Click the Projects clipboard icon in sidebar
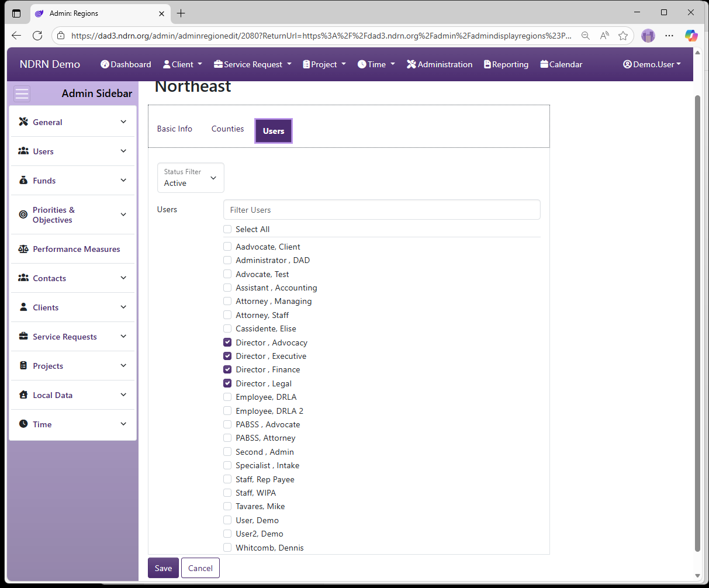The width and height of the screenshot is (709, 588). [23, 365]
